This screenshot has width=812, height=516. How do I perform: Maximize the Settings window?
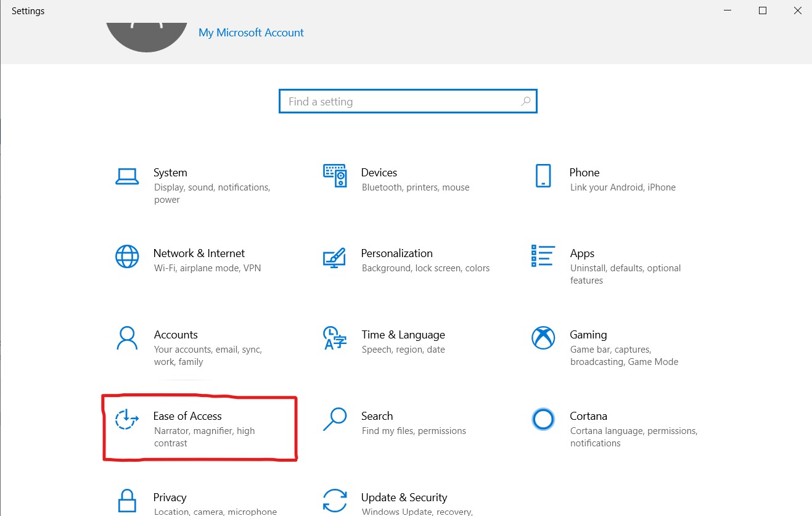click(763, 11)
